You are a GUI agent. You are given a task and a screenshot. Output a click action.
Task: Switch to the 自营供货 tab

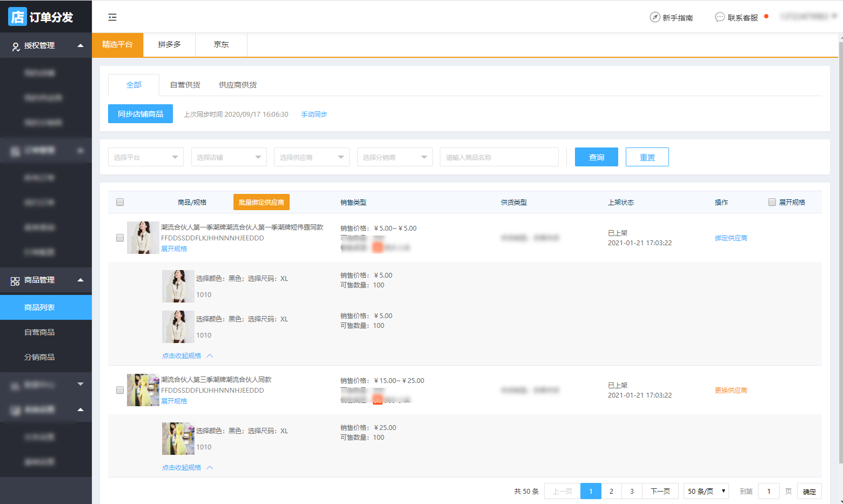click(x=185, y=85)
